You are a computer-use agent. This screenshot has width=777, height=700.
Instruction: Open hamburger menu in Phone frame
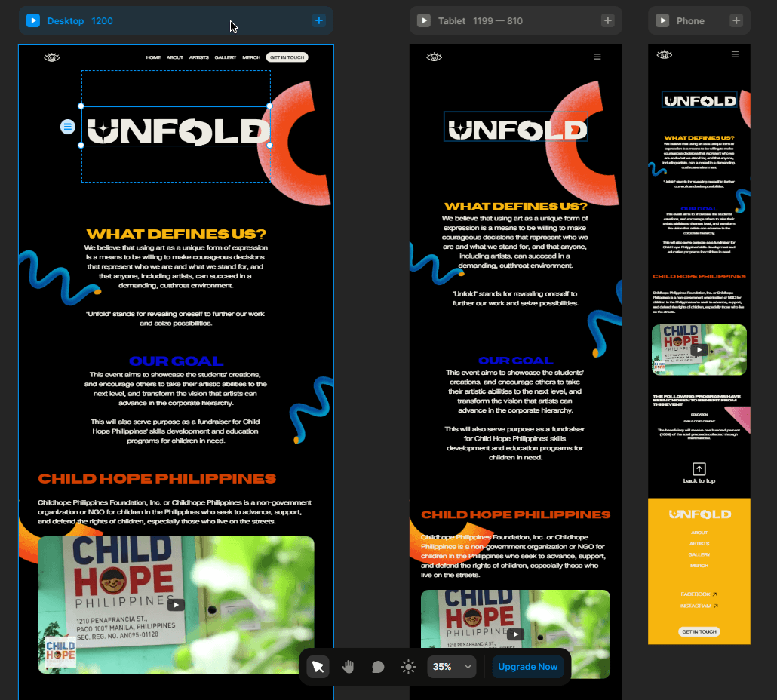click(735, 54)
